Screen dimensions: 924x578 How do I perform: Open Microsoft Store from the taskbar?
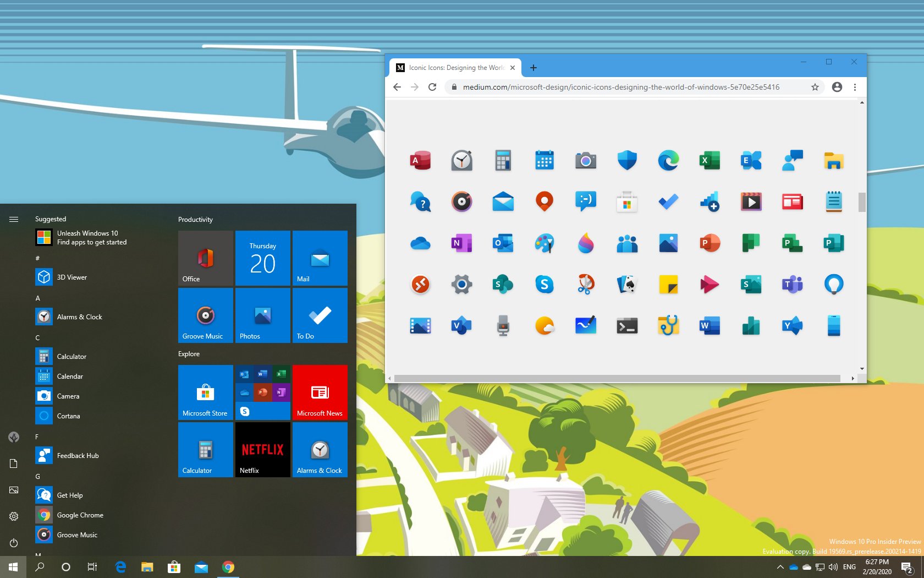coord(174,566)
